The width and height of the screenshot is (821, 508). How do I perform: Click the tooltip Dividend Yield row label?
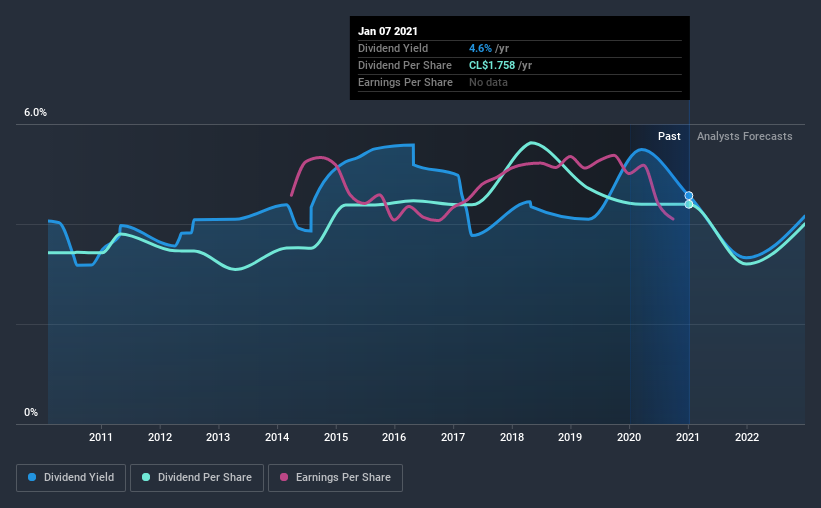tap(393, 48)
